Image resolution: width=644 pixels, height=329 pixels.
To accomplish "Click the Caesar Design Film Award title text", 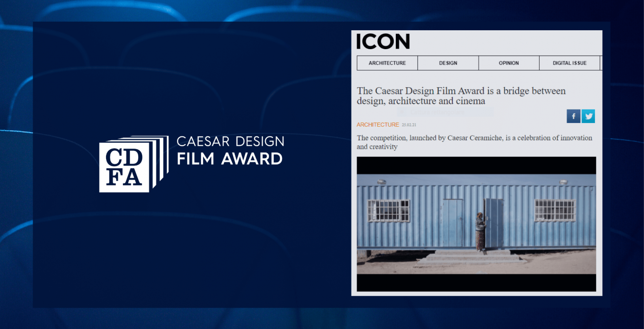I will [230, 151].
